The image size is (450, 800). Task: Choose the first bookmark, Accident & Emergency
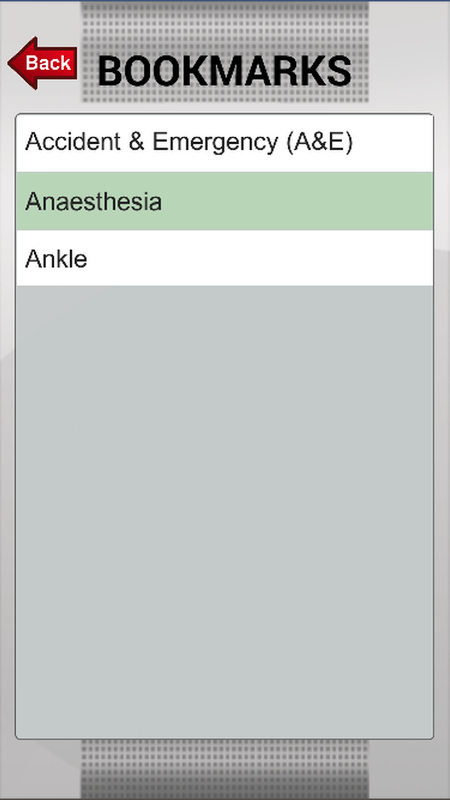click(x=224, y=143)
